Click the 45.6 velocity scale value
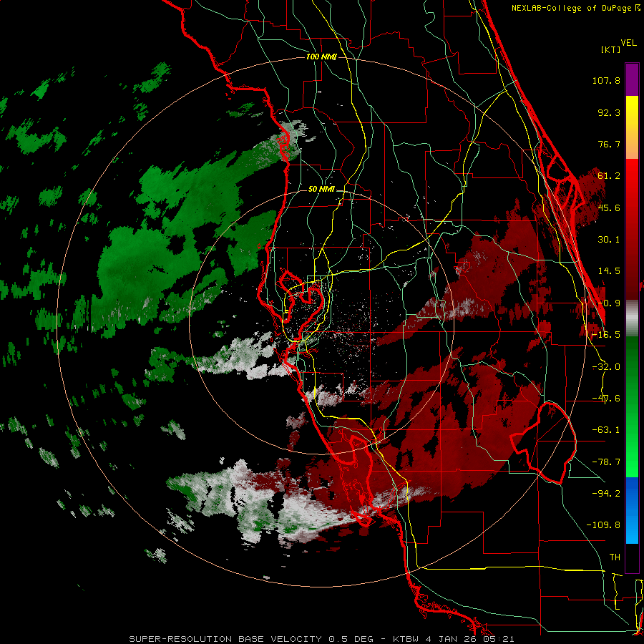This screenshot has height=644, width=644. point(609,208)
